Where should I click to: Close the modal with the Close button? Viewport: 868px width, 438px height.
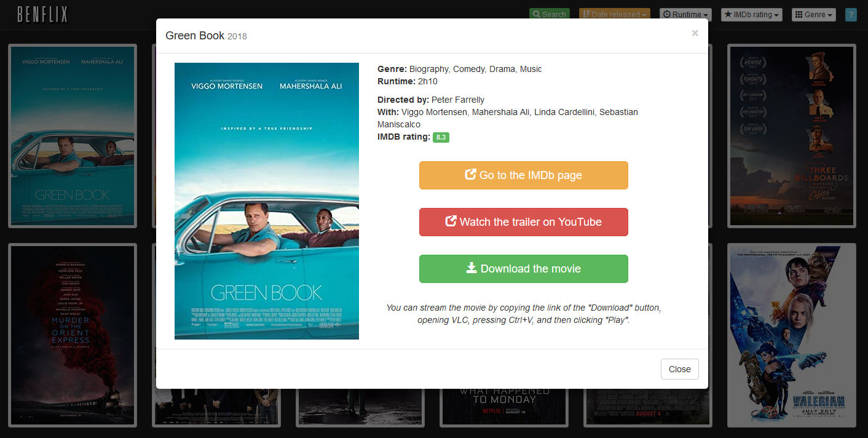point(680,369)
